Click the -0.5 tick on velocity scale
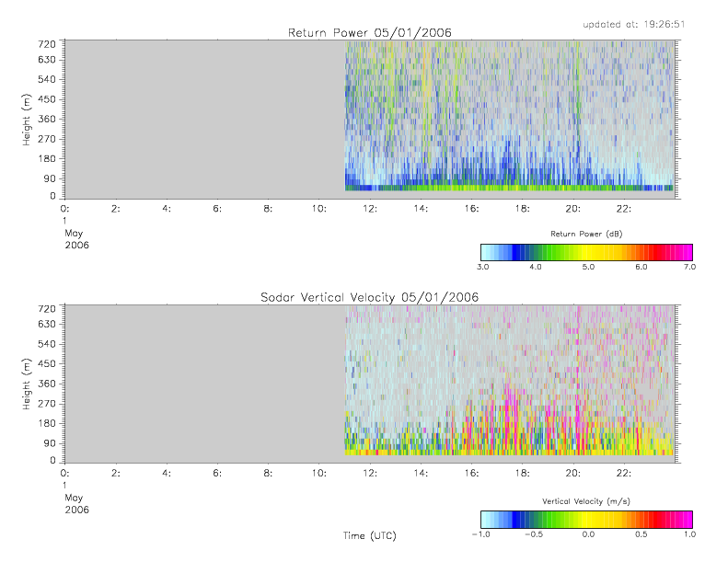 pyautogui.click(x=534, y=534)
